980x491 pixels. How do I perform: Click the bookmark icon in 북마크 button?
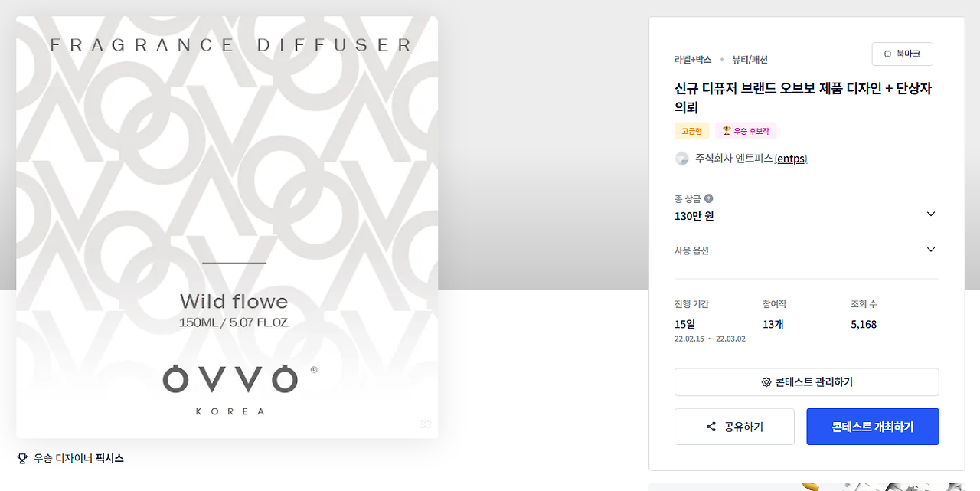887,54
